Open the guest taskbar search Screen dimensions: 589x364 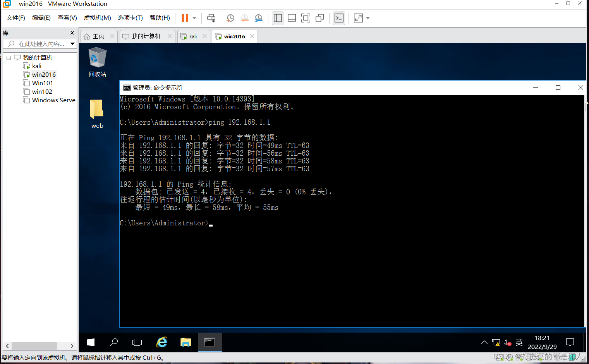[x=114, y=342]
